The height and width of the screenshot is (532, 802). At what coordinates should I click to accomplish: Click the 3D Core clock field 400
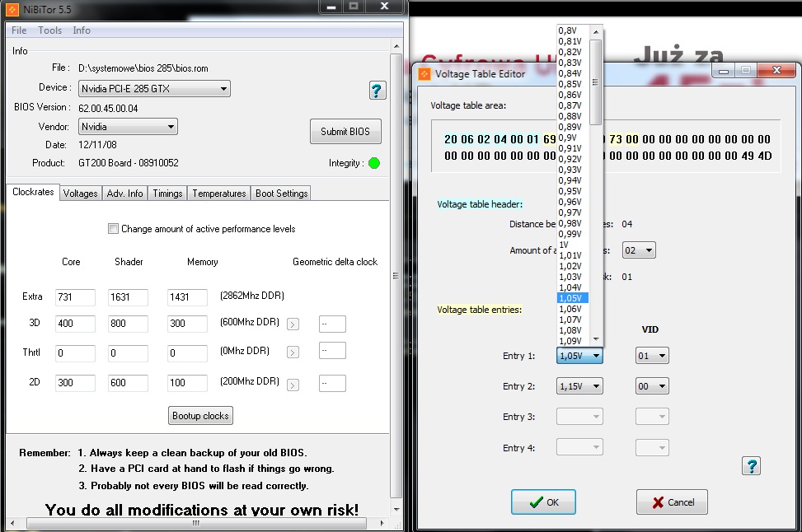point(75,323)
